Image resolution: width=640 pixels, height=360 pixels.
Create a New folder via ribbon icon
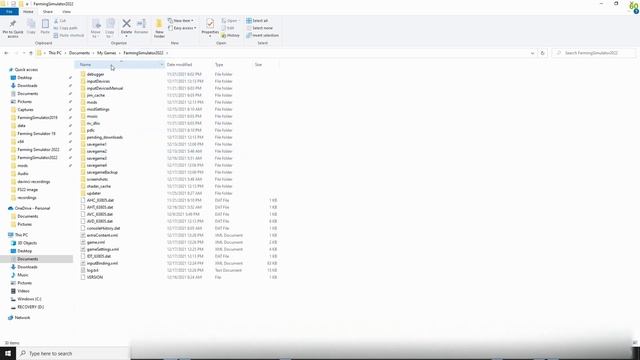click(x=159, y=24)
